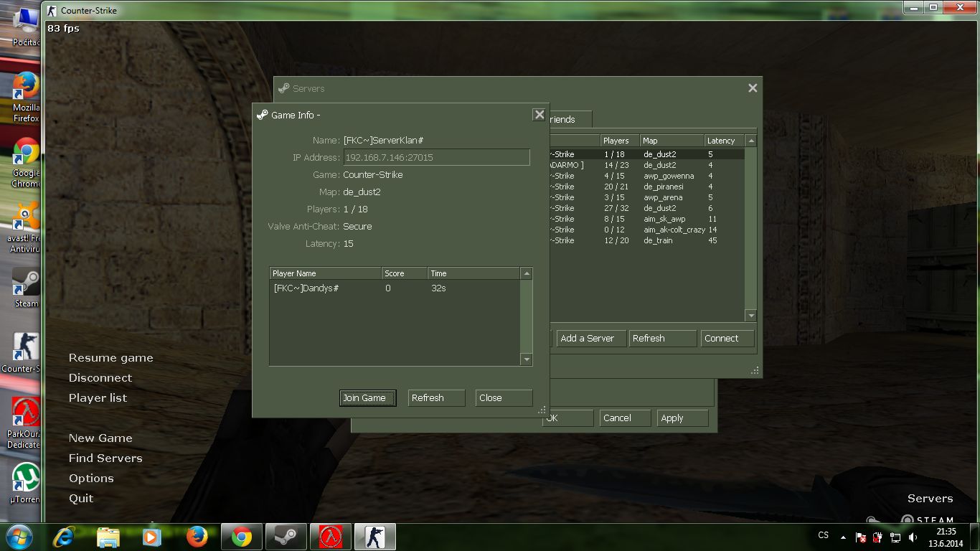Open Find Servers from the main menu
Image resolution: width=980 pixels, height=551 pixels.
[105, 458]
